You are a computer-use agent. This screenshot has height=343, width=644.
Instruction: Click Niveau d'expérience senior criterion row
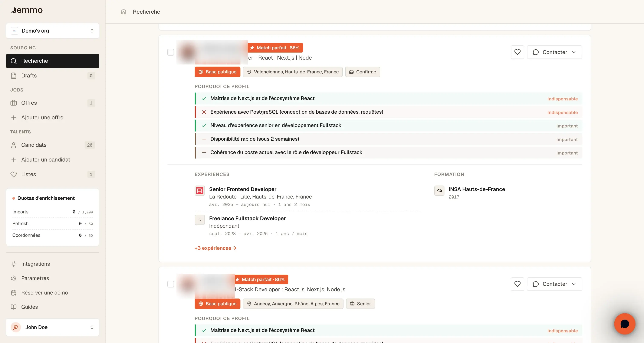[388, 126]
